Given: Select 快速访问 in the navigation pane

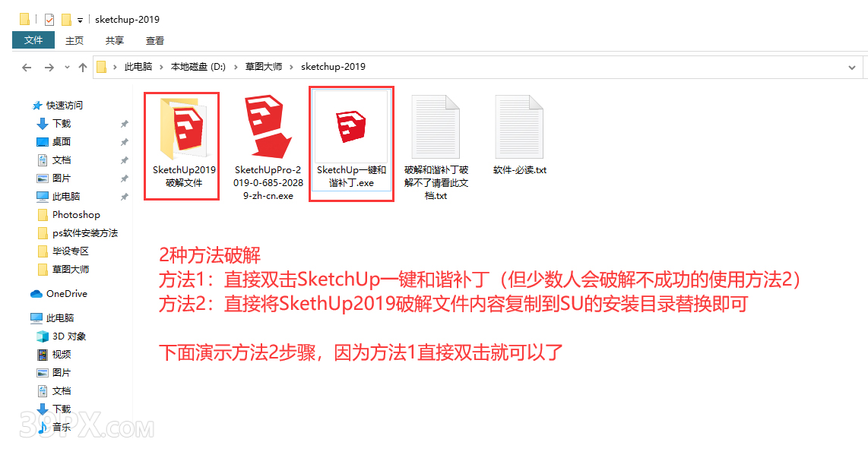Looking at the screenshot, I should 58,105.
